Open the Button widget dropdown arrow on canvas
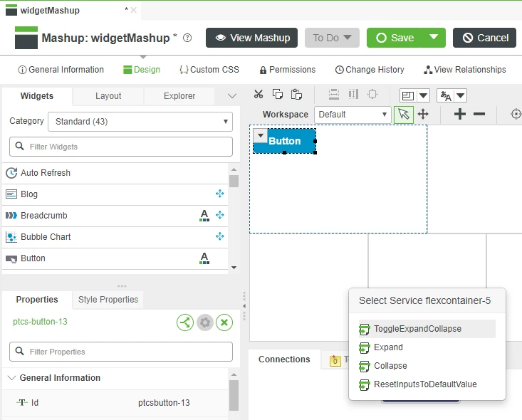This screenshot has width=522, height=420. click(x=261, y=135)
